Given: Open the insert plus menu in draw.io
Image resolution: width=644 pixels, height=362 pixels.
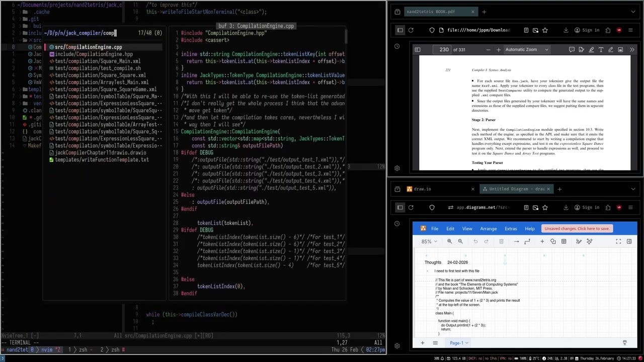Looking at the screenshot, I should [x=542, y=242].
